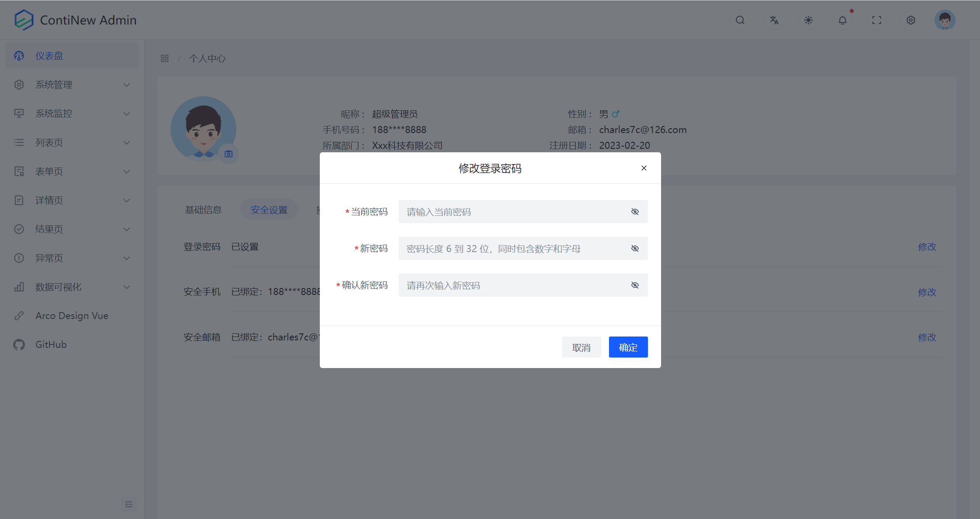Click the ContiNew Admin logo icon
This screenshot has height=519, width=980.
24,20
